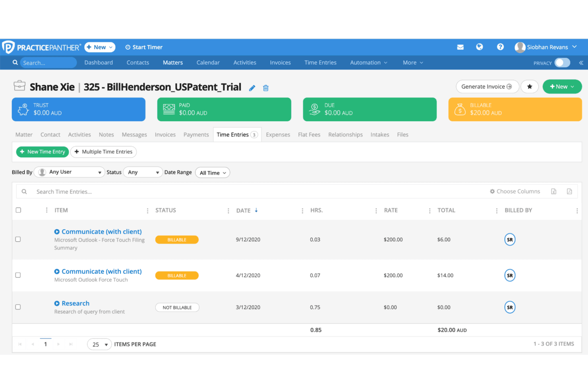Open the help question mark icon
Screen dimensions: 588x392
tap(500, 47)
